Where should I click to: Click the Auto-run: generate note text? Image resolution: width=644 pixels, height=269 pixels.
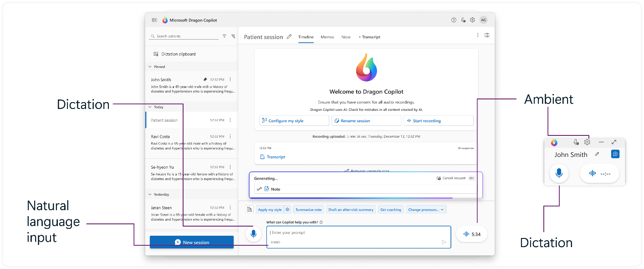(x=369, y=171)
